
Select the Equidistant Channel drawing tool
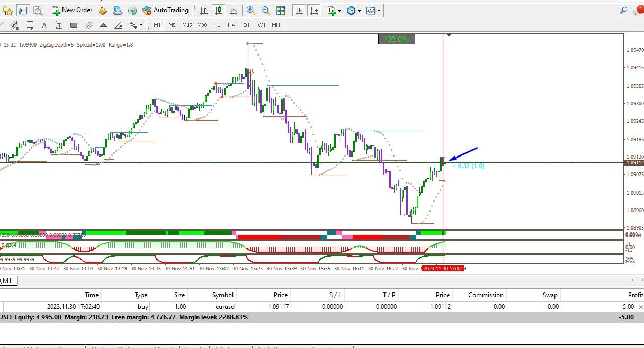[x=15, y=25]
